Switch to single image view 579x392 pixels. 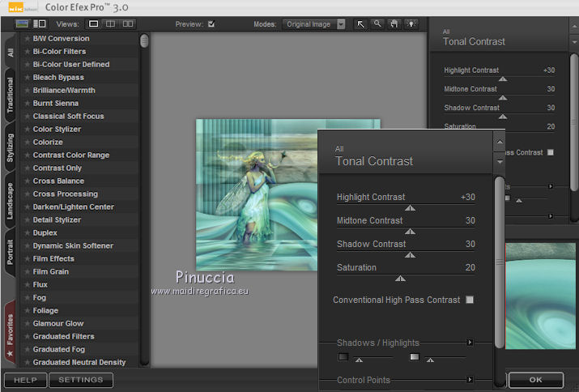click(x=94, y=24)
